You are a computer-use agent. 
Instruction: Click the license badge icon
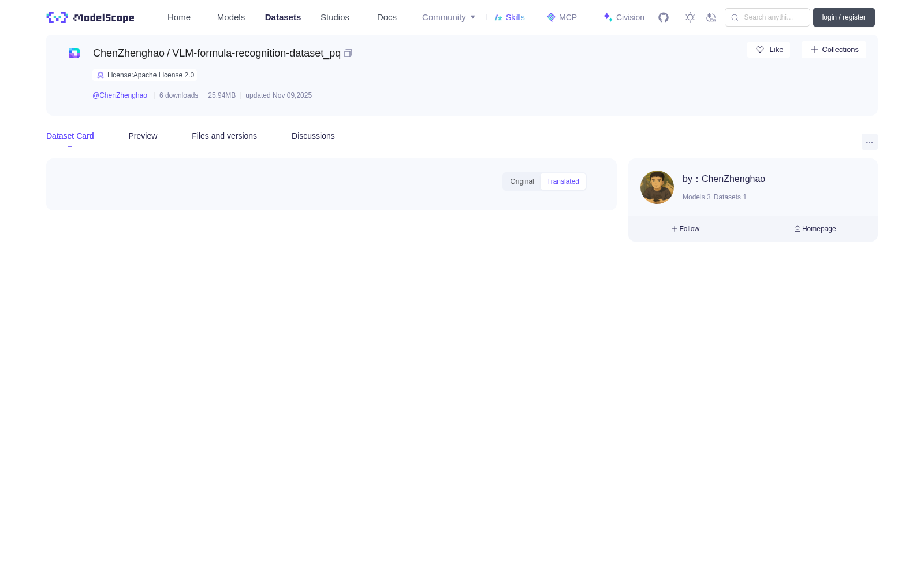[100, 75]
